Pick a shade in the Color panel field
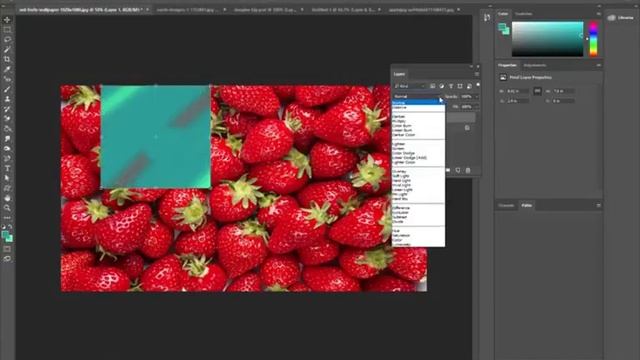Screen dimensions: 640x360 547,39
